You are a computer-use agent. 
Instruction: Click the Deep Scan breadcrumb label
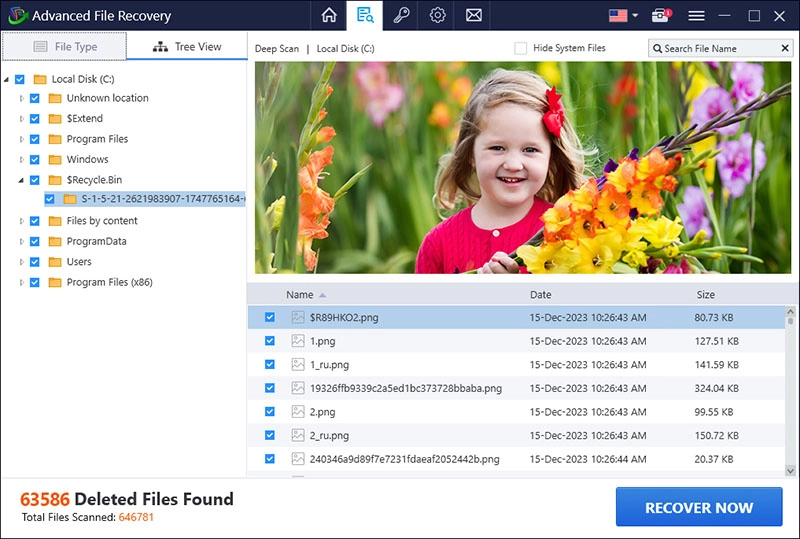pos(277,48)
